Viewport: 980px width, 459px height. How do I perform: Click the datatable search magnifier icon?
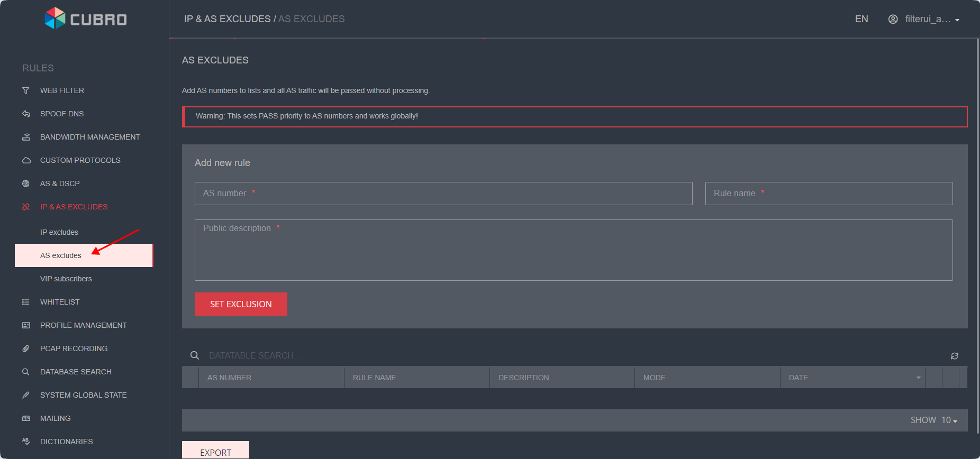[x=195, y=355]
